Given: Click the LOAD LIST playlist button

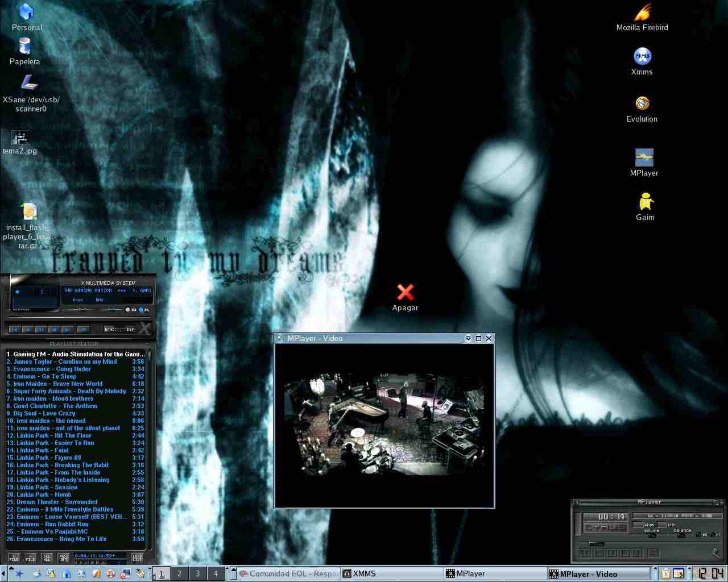Looking at the screenshot, I should click(137, 558).
